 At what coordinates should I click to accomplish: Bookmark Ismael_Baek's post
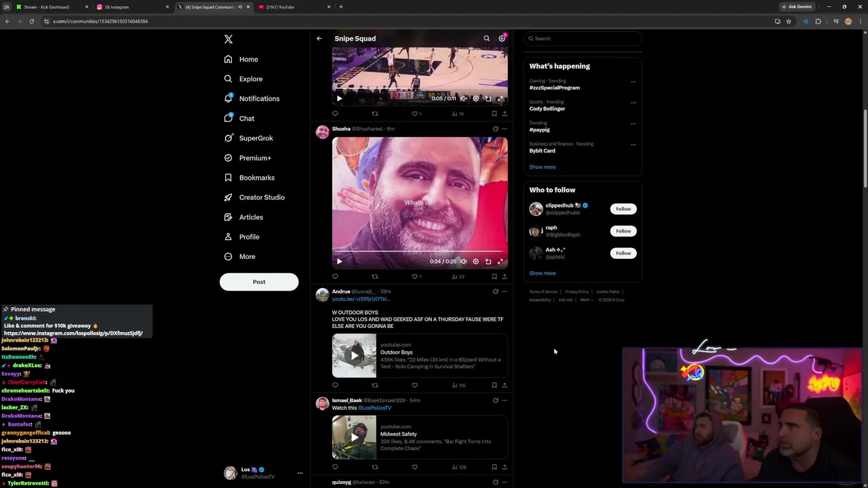[494, 467]
